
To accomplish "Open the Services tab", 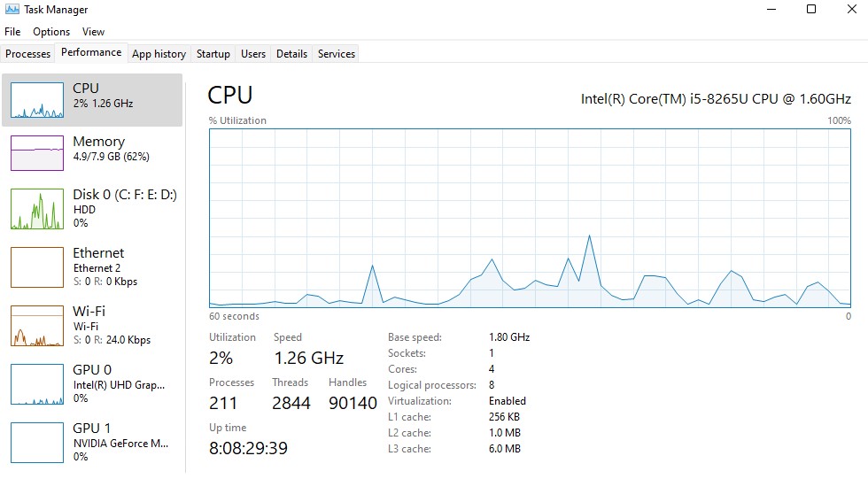I will pyautogui.click(x=337, y=54).
